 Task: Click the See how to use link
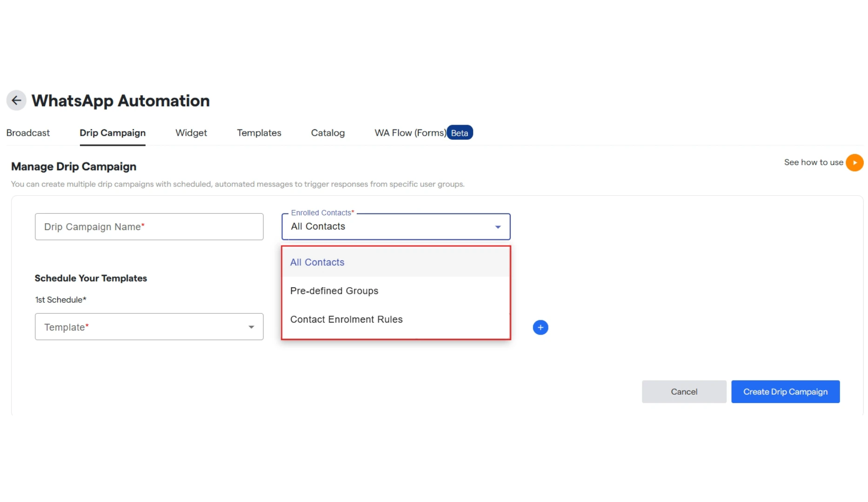tap(814, 163)
